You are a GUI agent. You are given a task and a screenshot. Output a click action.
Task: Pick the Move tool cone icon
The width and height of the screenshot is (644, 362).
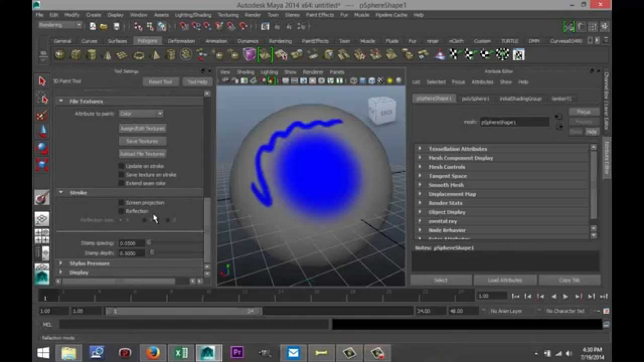[42, 132]
